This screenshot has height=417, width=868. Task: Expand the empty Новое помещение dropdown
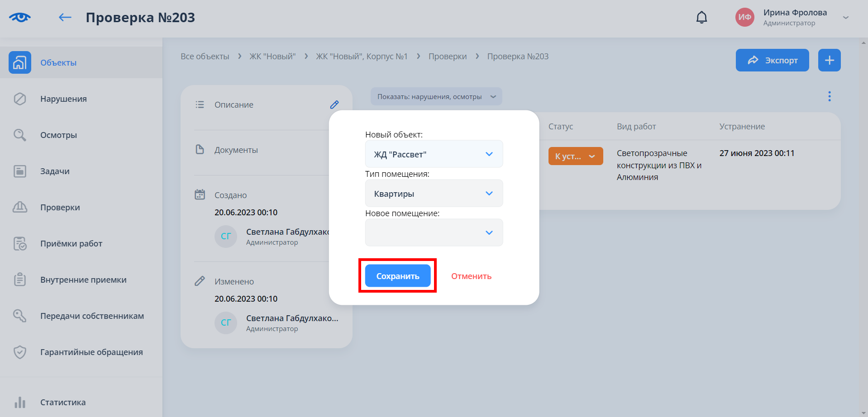434,232
